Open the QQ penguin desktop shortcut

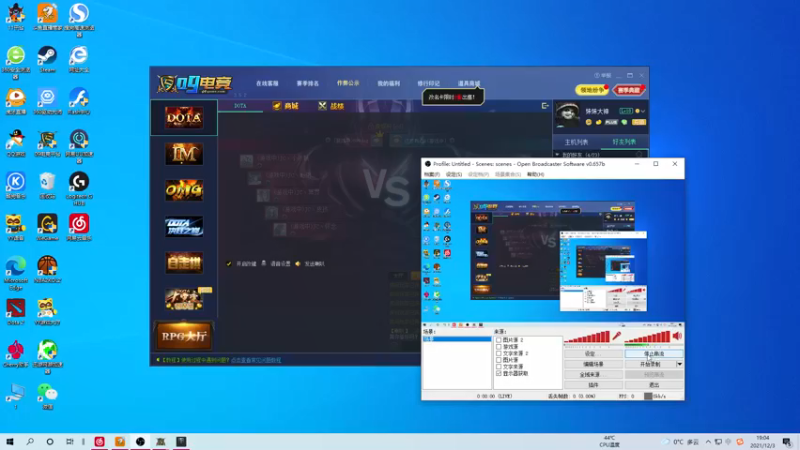click(16, 143)
